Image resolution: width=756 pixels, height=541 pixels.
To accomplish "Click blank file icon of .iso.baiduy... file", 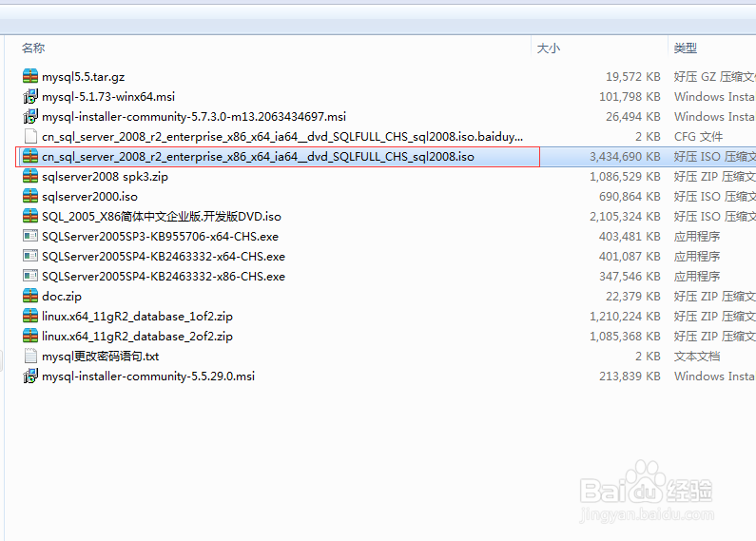I will point(30,137).
